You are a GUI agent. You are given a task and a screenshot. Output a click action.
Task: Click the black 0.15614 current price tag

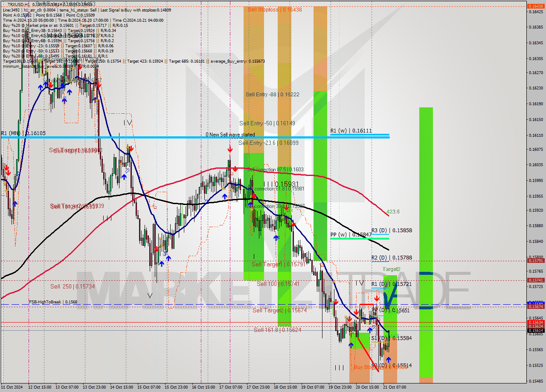click(x=535, y=330)
